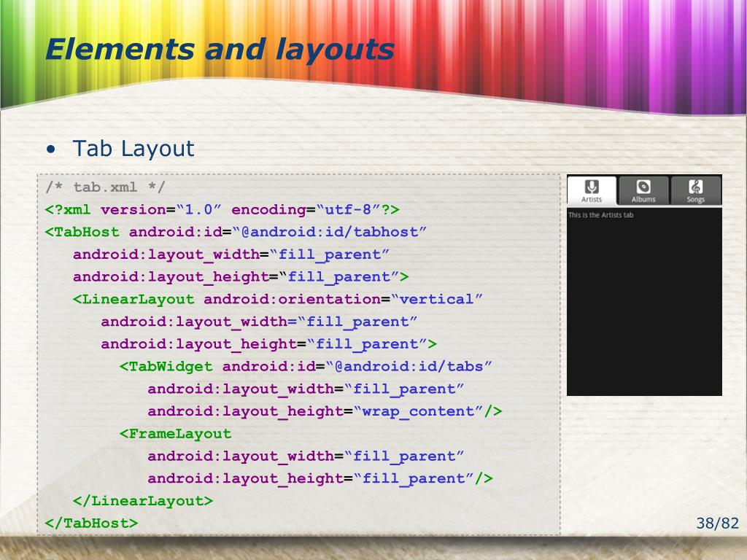Click the 'Tab Layout' bullet heading

(133, 149)
